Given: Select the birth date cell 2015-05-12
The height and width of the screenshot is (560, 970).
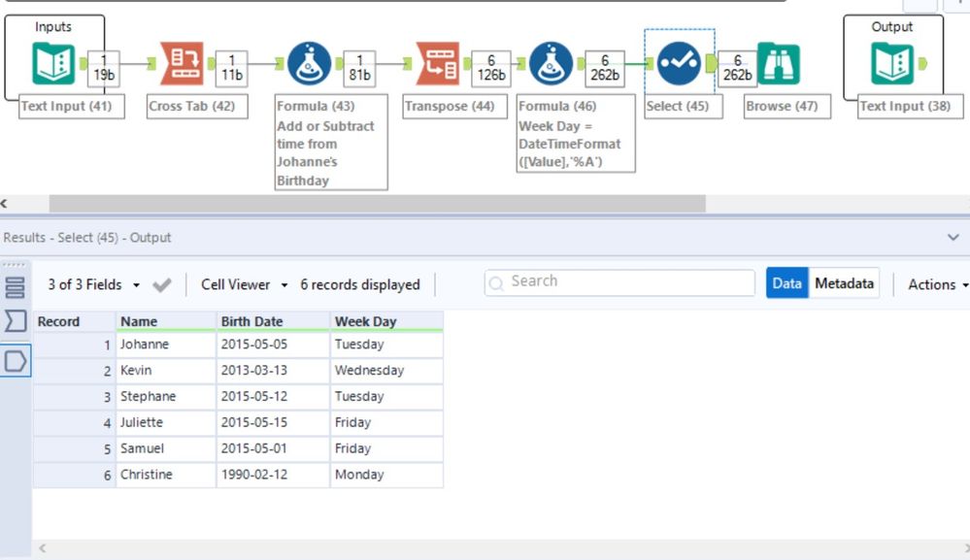Looking at the screenshot, I should [x=273, y=396].
